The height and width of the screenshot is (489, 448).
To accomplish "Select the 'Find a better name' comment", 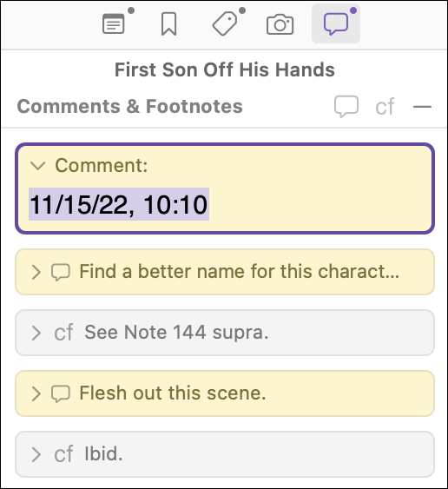I will coord(225,272).
